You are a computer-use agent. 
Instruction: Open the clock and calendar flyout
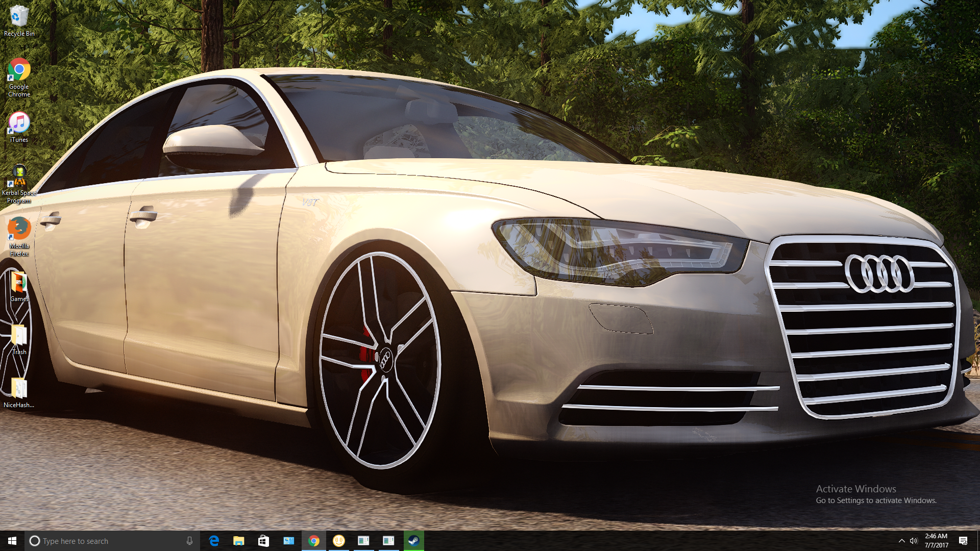pyautogui.click(x=936, y=541)
